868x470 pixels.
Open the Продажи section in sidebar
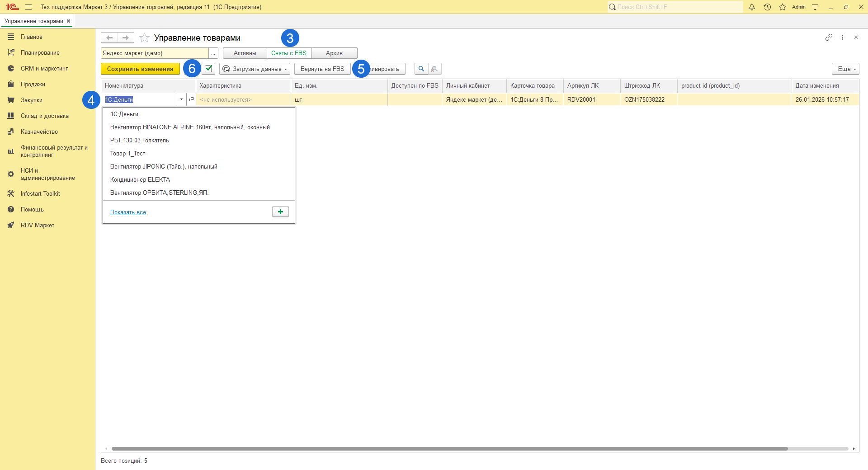point(33,84)
